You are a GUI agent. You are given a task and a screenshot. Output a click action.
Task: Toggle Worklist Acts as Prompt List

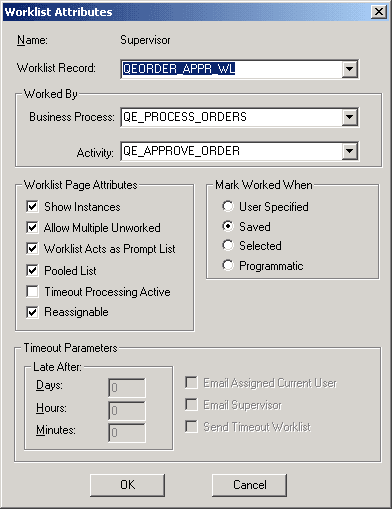[32, 249]
